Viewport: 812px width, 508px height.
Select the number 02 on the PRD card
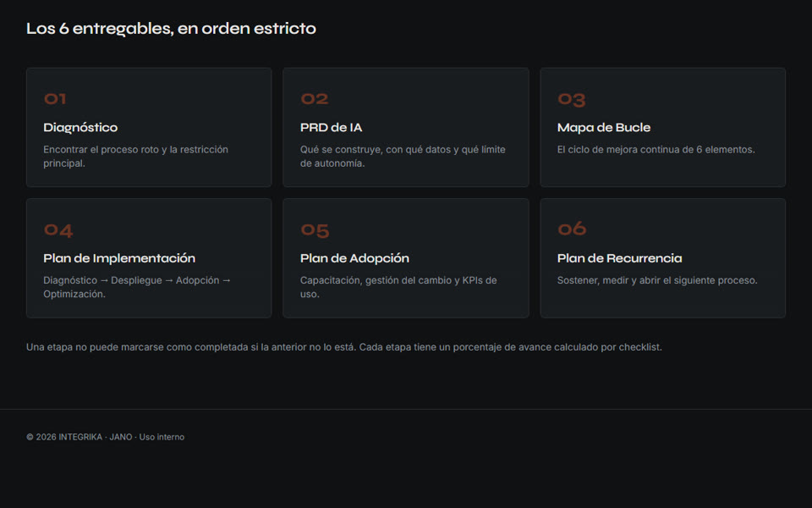pos(315,99)
